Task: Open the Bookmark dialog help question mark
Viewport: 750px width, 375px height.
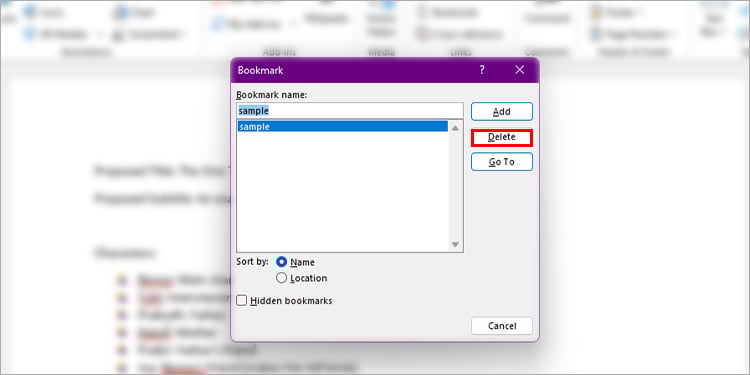Action: [x=482, y=70]
